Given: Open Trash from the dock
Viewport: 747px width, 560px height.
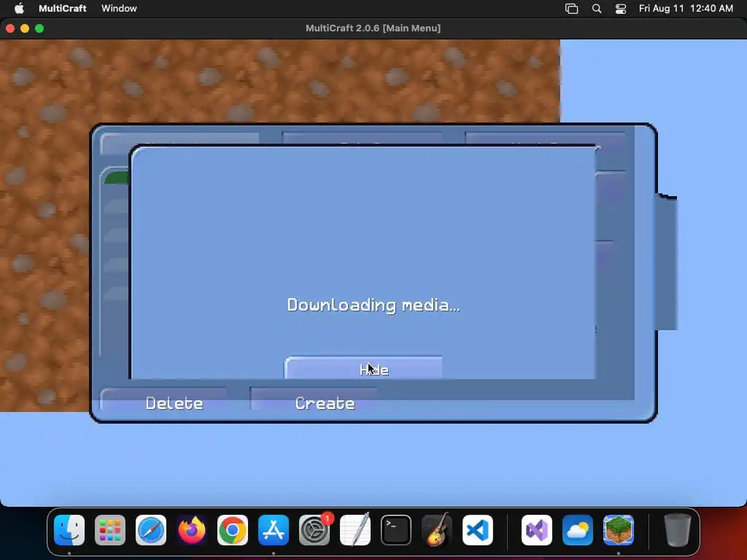Looking at the screenshot, I should tap(678, 530).
